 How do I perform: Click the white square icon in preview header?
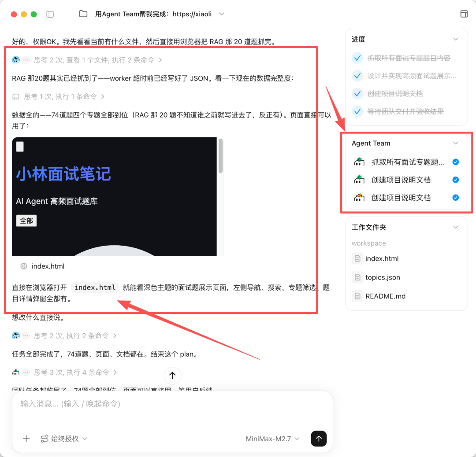tap(20, 147)
